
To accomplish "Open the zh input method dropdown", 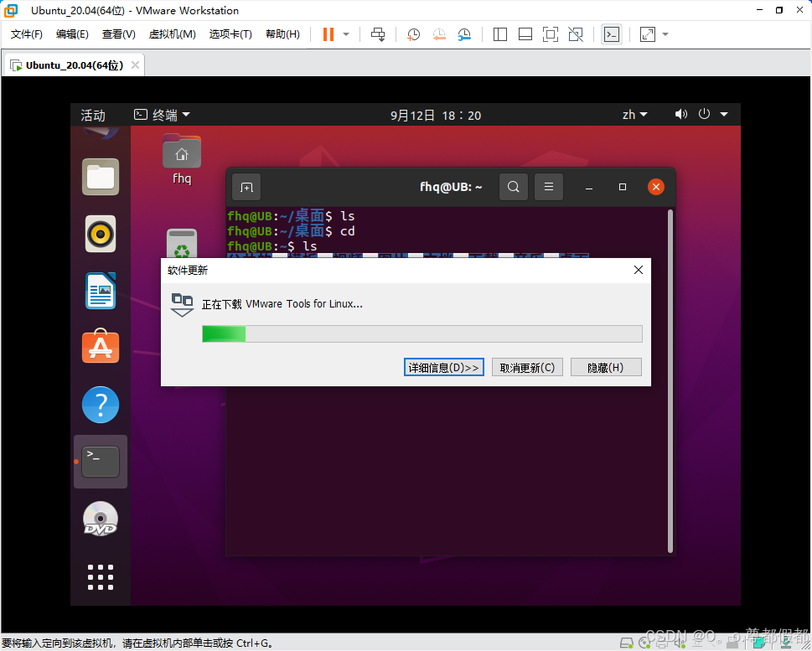I will point(635,115).
